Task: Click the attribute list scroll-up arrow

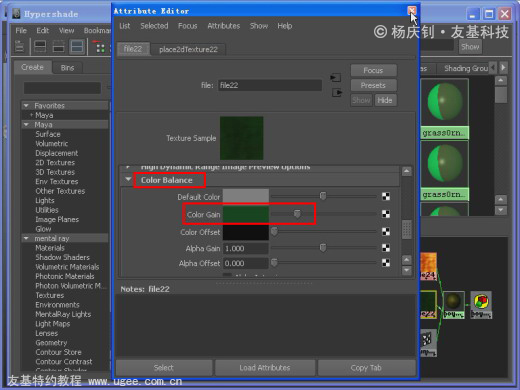Action: point(406,171)
